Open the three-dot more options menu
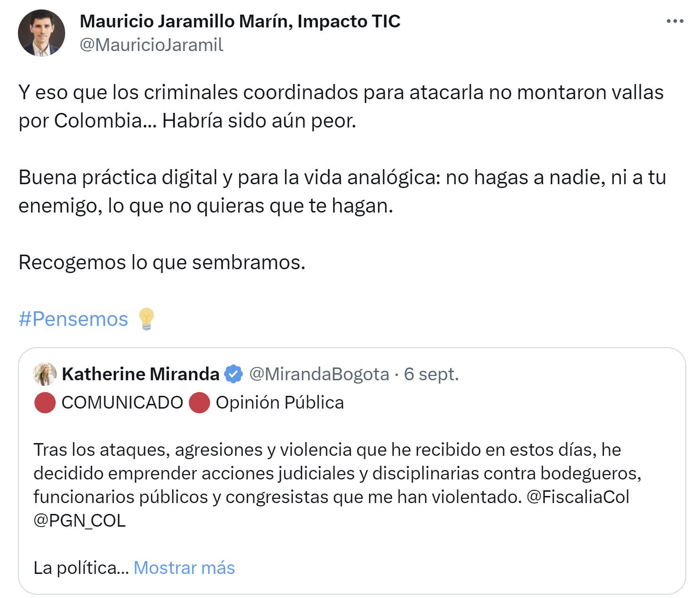Screen dimensions: 700x598 676,20
